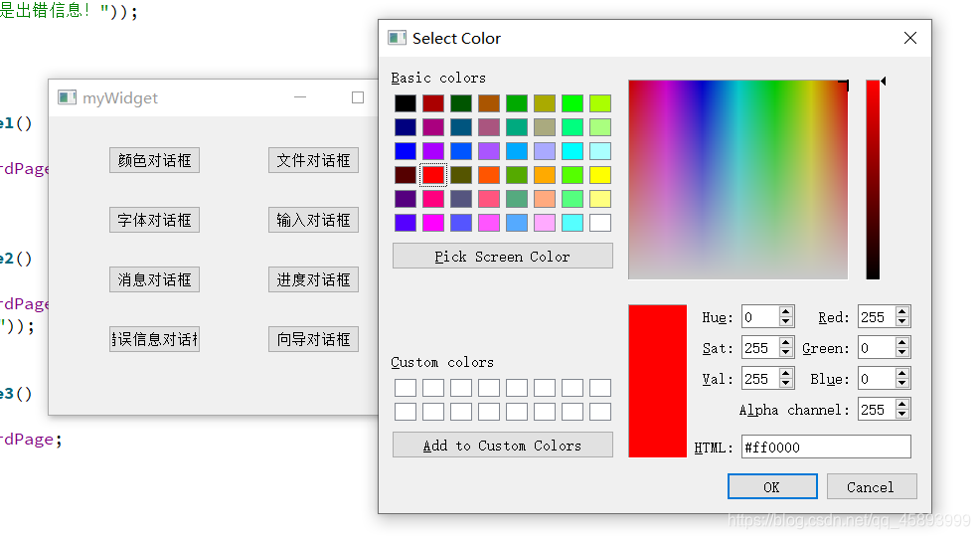This screenshot has height=539, width=980.
Task: Decrease the Hue value with down arrow
Action: coord(786,322)
